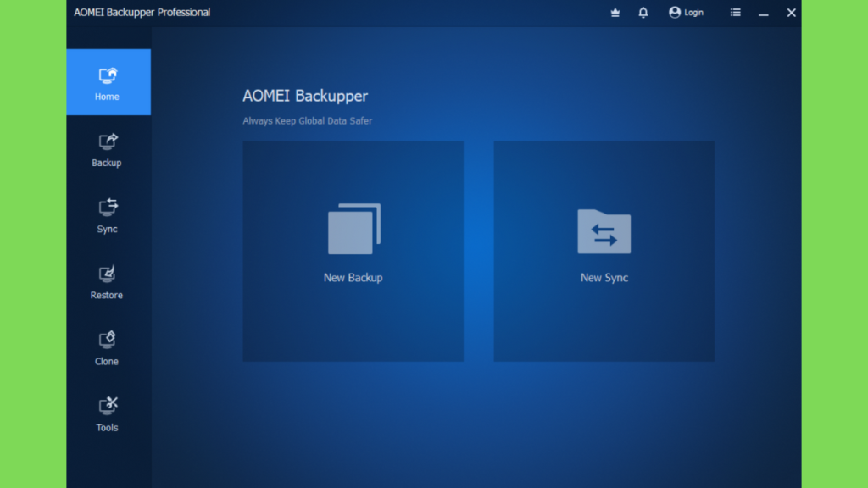The width and height of the screenshot is (868, 488).
Task: Open the hamburger menu list icon
Action: pos(735,12)
